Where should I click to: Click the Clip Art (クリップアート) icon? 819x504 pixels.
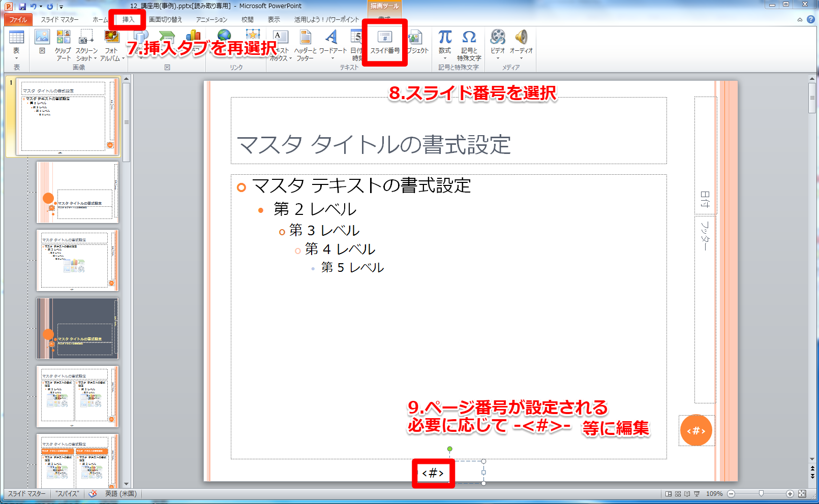click(63, 38)
